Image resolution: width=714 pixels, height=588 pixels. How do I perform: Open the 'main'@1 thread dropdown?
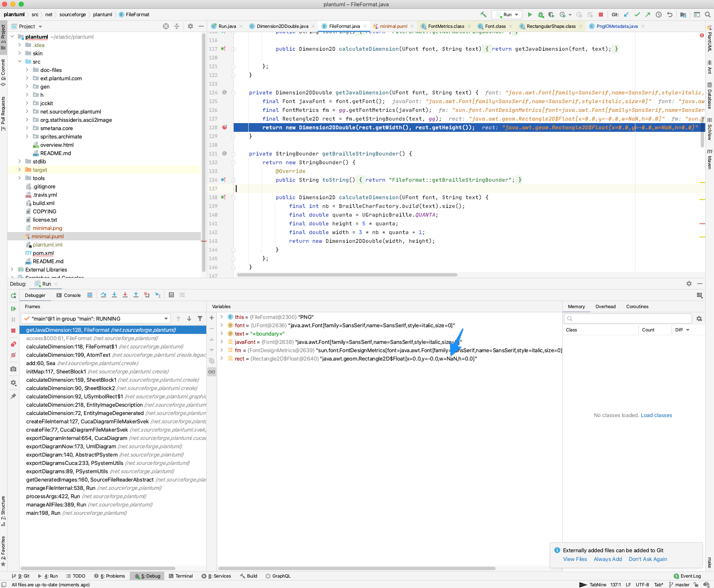[166, 319]
